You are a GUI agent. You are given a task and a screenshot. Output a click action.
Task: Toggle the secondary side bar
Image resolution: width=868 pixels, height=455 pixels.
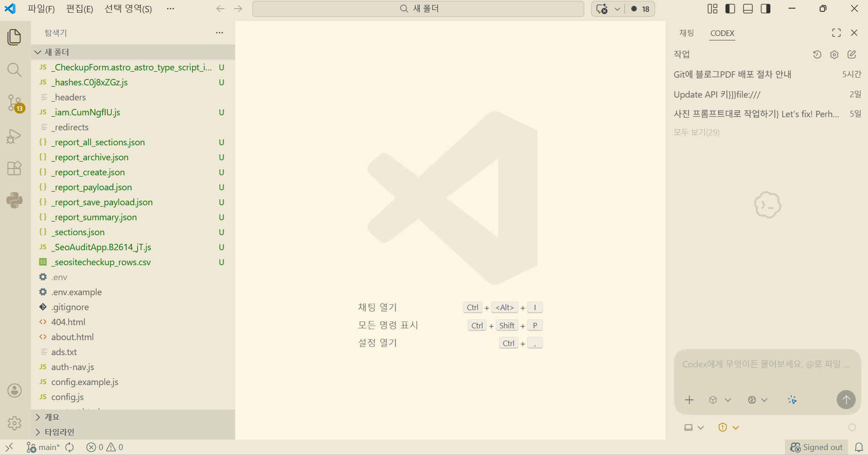pyautogui.click(x=766, y=9)
